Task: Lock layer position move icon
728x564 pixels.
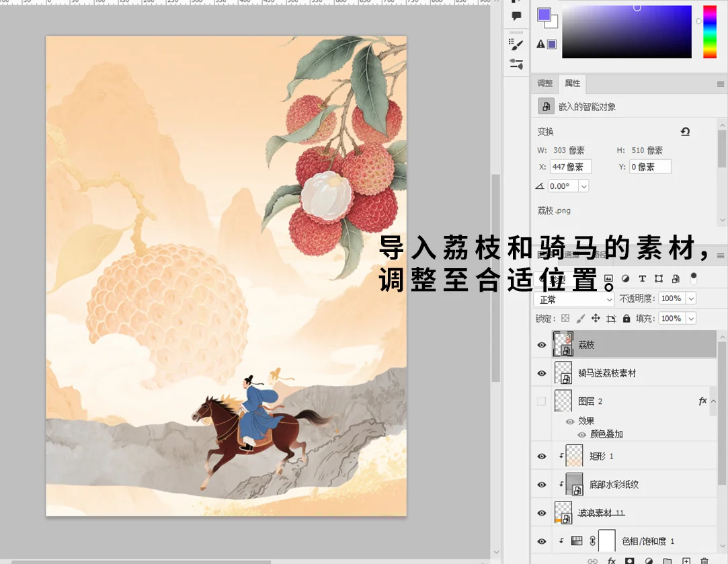Action: point(596,319)
